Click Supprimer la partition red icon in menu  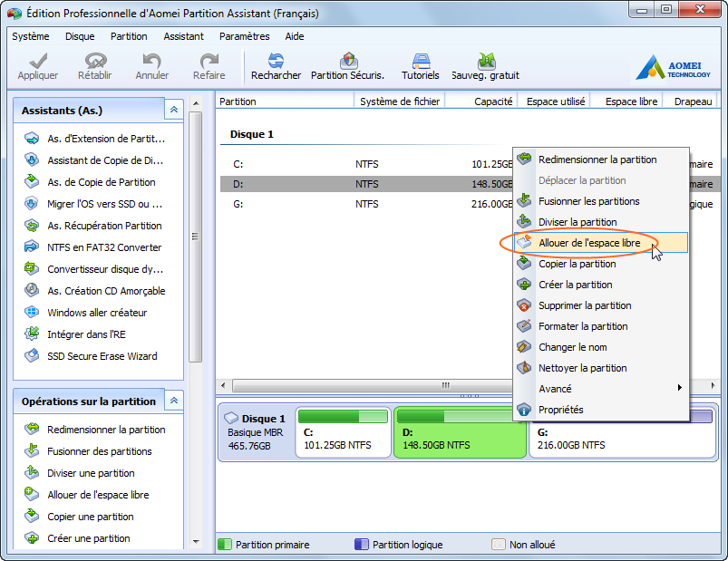tap(524, 305)
